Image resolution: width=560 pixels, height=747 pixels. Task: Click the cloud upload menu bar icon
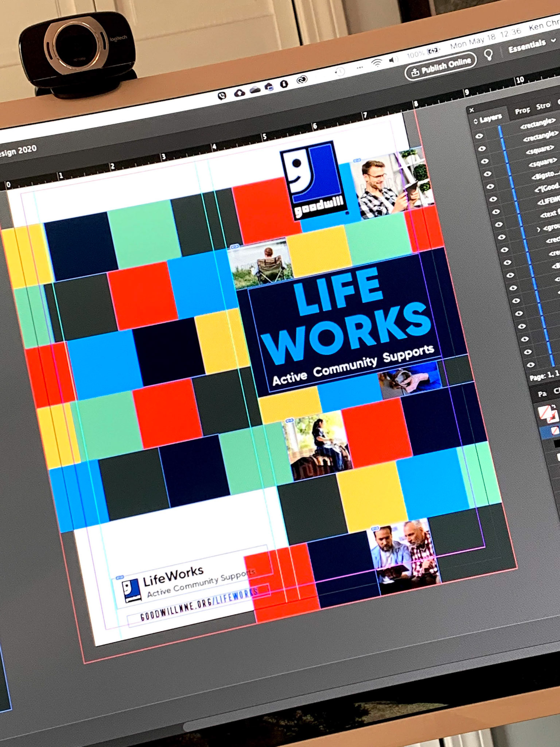coord(240,93)
